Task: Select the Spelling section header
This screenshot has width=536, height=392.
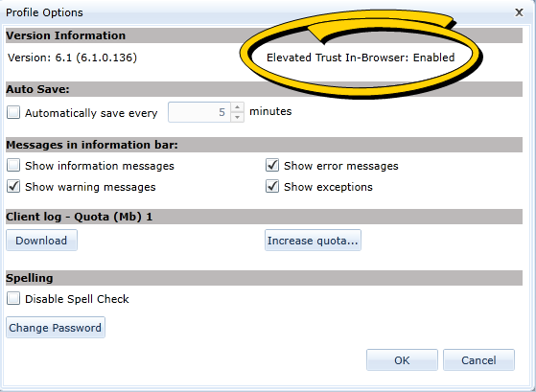Action: pos(264,278)
